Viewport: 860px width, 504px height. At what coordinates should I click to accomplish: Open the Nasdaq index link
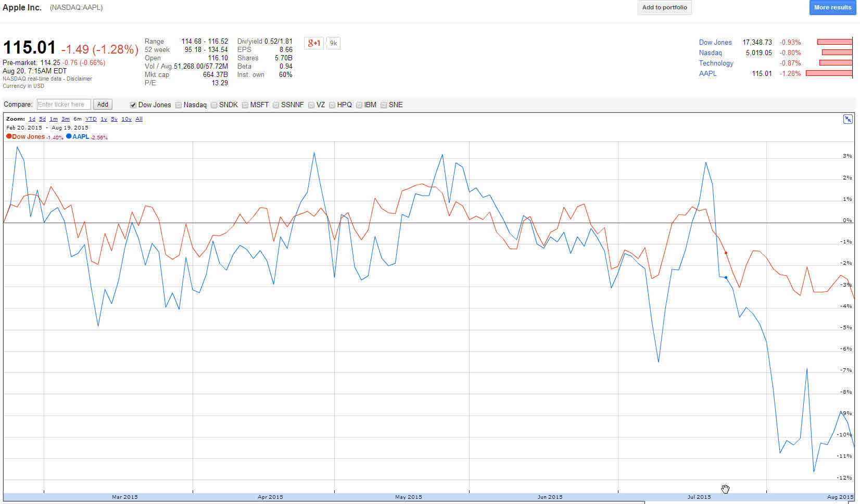click(711, 53)
